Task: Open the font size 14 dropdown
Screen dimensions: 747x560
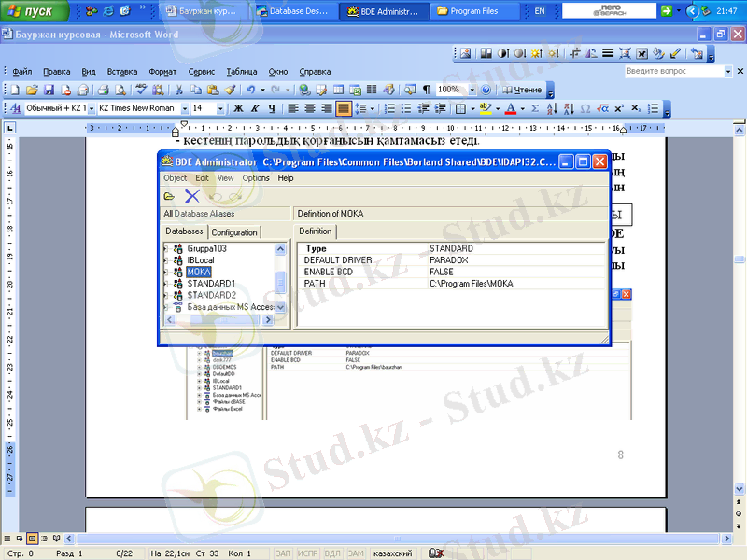Action: point(220,108)
